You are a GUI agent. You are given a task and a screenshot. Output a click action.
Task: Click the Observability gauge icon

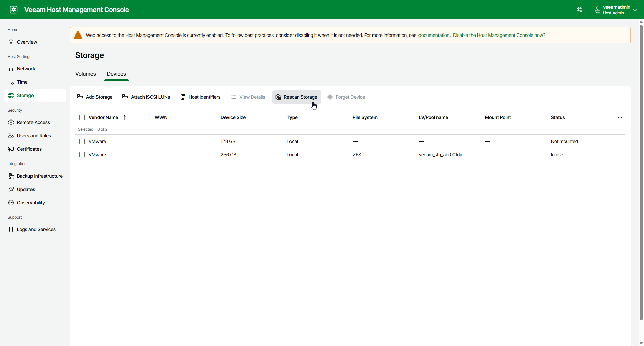point(11,203)
